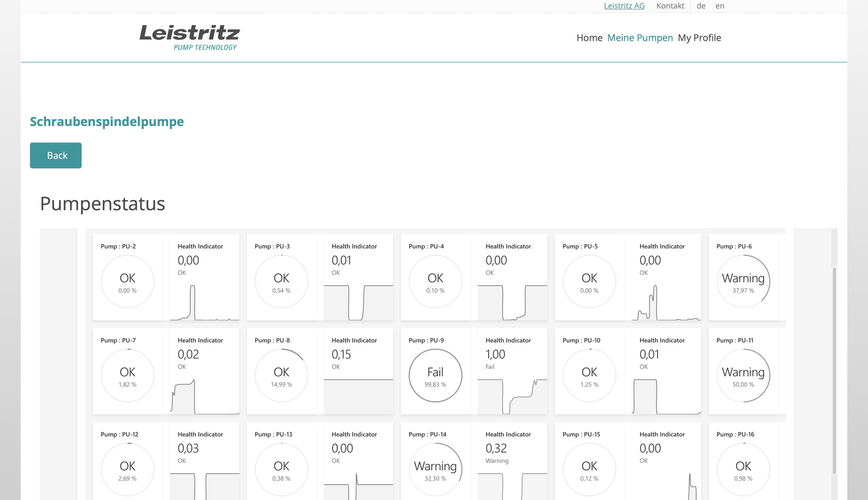This screenshot has height=500, width=868.
Task: Click the Pump : PU-2 label
Action: 118,246
